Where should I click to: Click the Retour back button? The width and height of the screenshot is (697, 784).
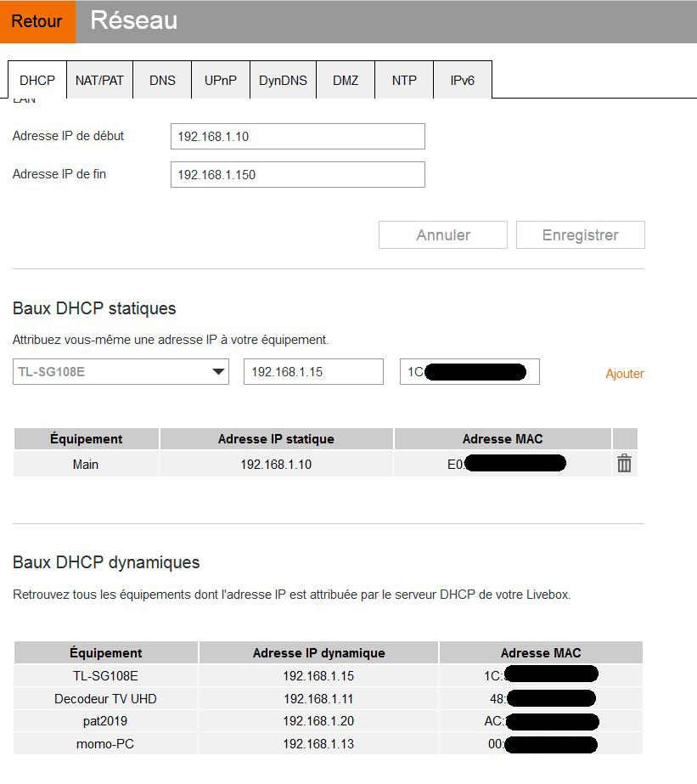click(x=37, y=21)
